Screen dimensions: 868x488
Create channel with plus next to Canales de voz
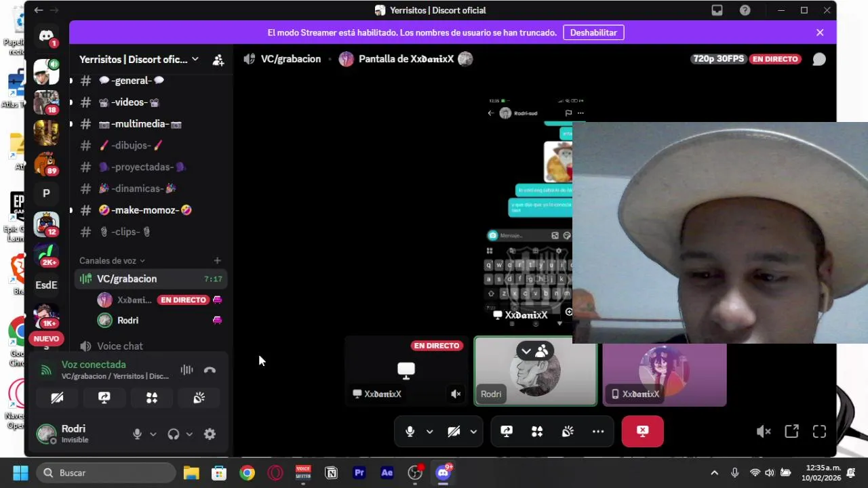click(217, 260)
